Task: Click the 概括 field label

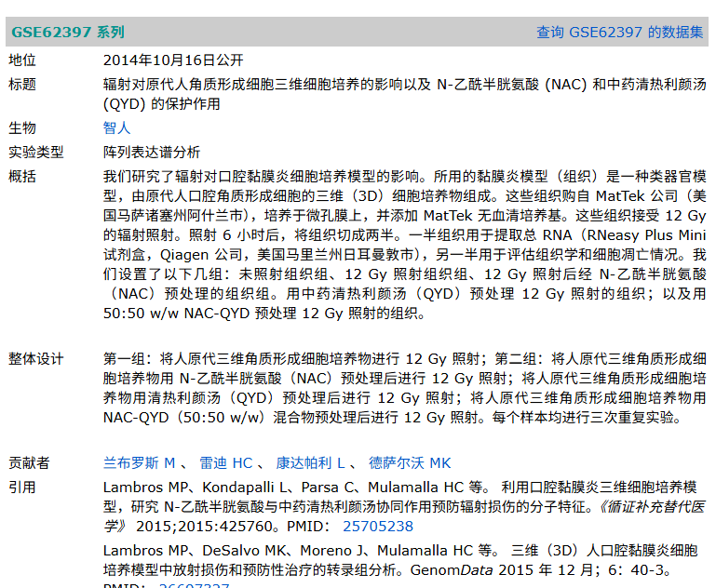Action: (22, 177)
